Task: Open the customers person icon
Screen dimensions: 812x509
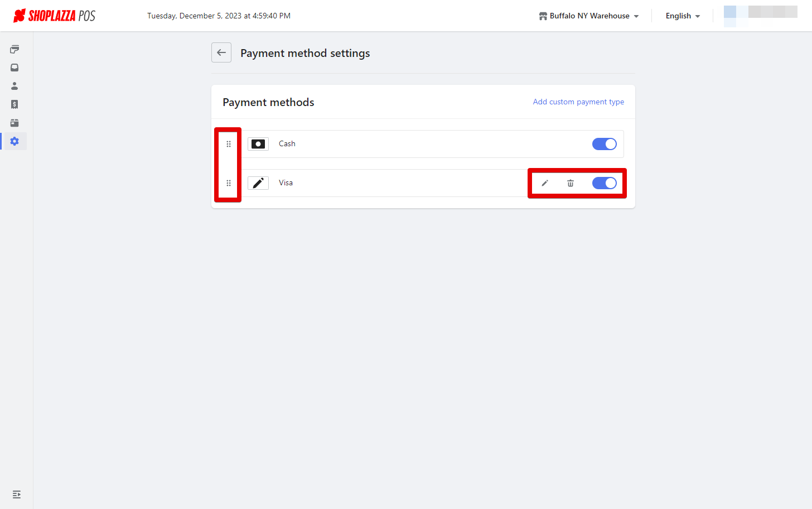Action: point(14,86)
